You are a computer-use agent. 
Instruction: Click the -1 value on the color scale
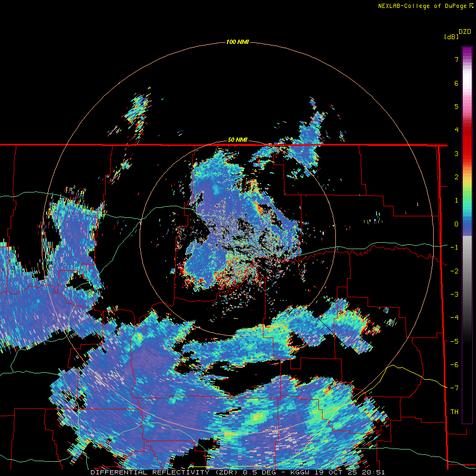coord(454,248)
